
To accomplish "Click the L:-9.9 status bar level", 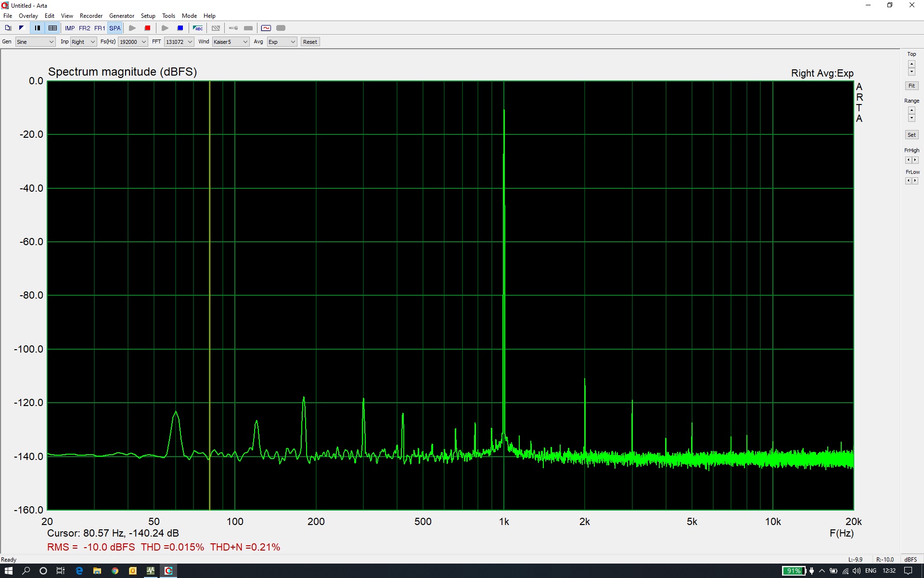I will click(x=855, y=560).
